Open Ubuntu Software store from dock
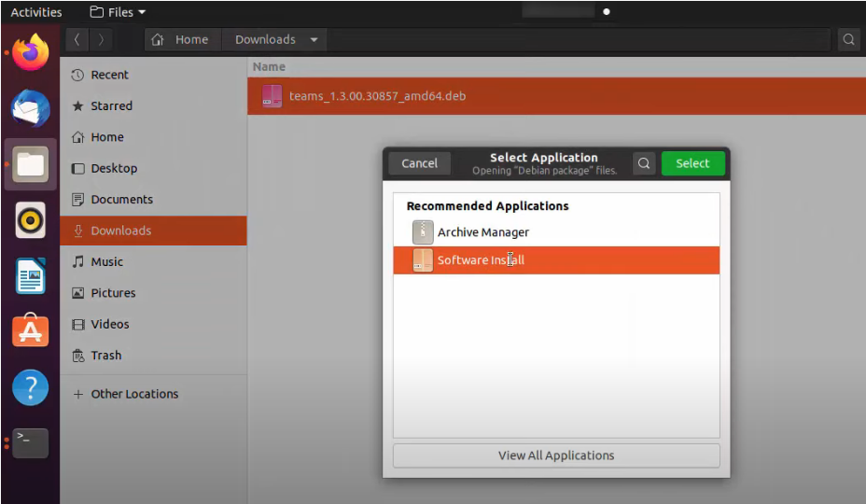The width and height of the screenshot is (866, 504). click(x=31, y=331)
